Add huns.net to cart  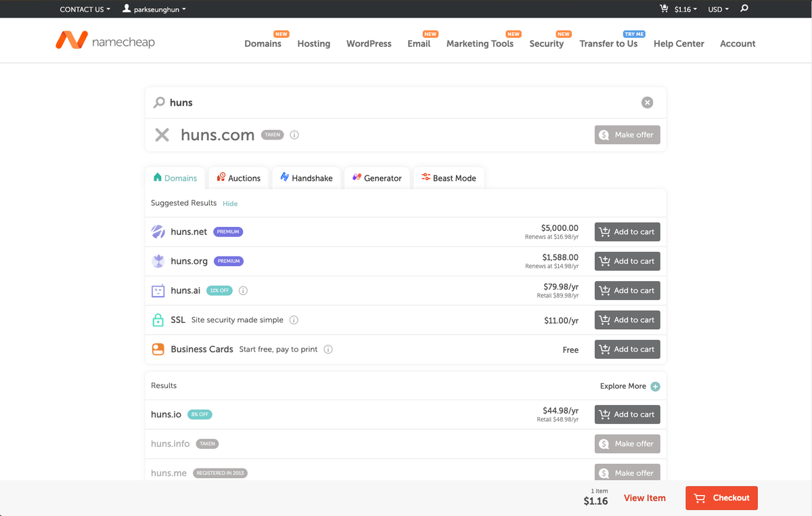click(x=627, y=232)
